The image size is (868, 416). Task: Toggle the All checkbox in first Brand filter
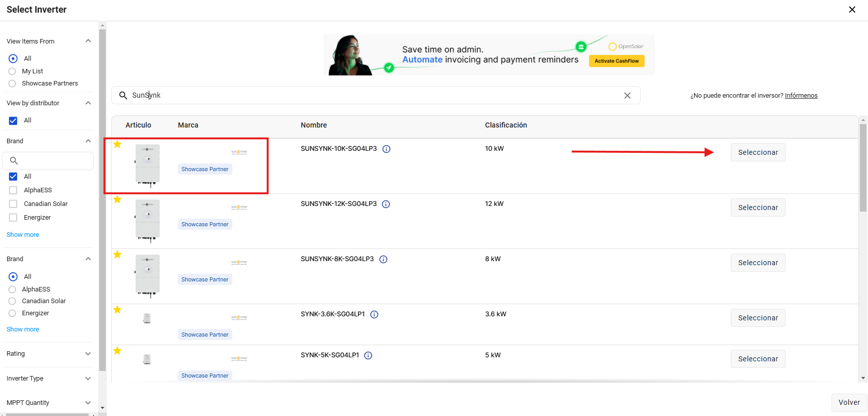(13, 177)
